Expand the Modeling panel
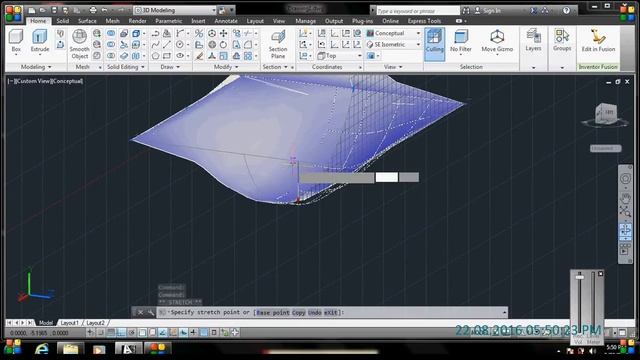The image size is (640, 360). tap(36, 67)
